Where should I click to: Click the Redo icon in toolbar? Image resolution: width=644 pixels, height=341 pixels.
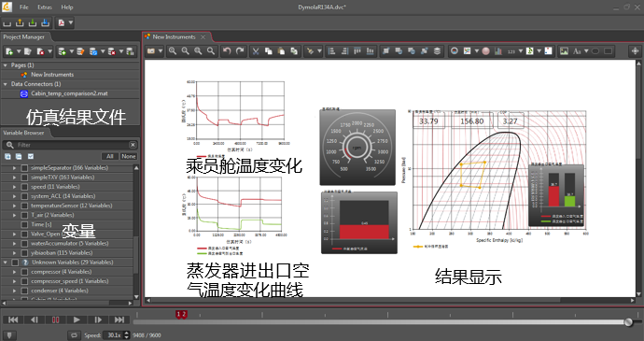coord(240,51)
